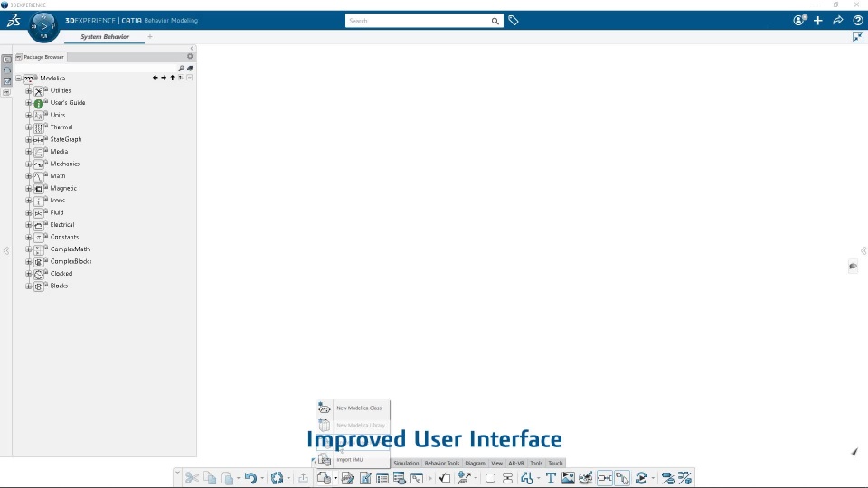Click the green User's Guide info icon
This screenshot has width=868, height=488.
(x=39, y=103)
